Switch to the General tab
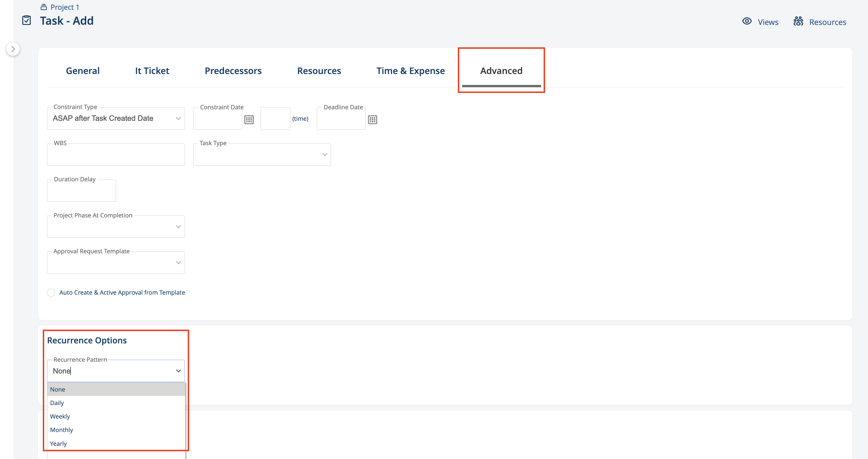The height and width of the screenshot is (459, 868). point(83,71)
